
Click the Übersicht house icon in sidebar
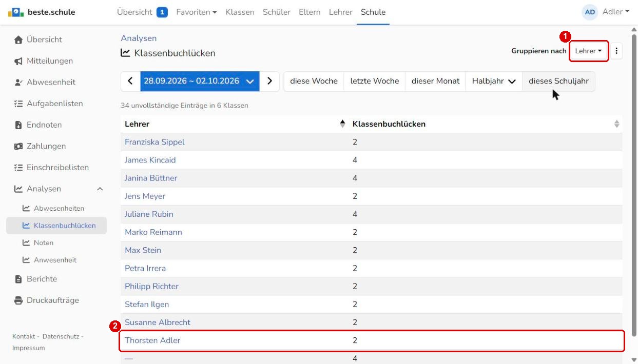point(18,39)
